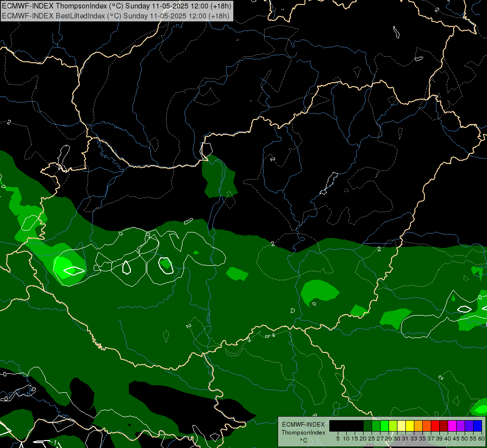Select the bright green 27–29 legend swatch

385,426
